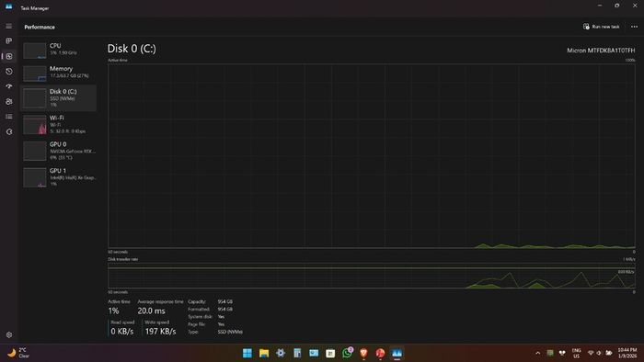The width and height of the screenshot is (644, 362).
Task: Open the three-dot more options menu
Action: pos(634,27)
